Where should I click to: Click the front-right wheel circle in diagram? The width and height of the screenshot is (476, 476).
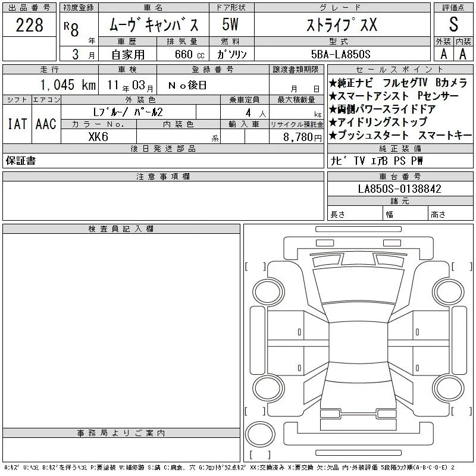[449, 292]
